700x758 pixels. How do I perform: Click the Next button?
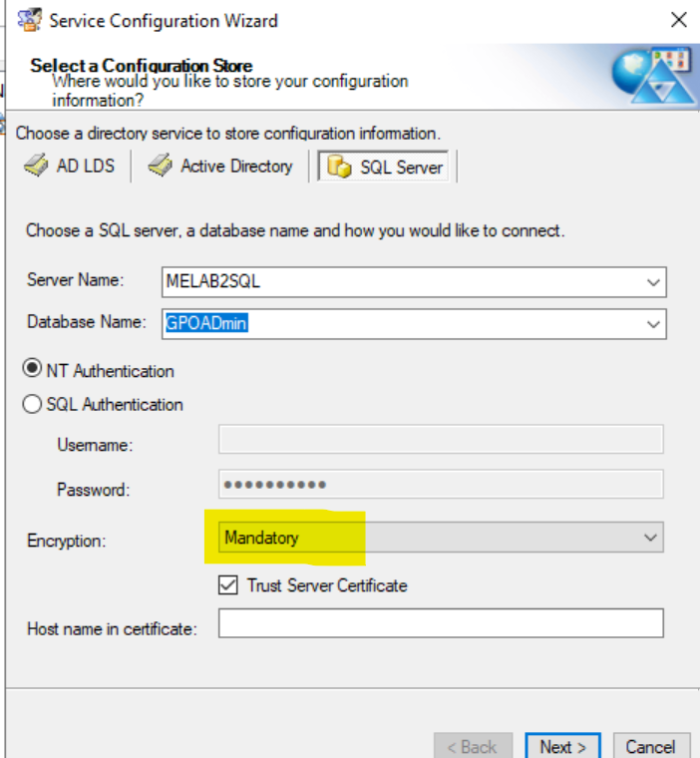pos(562,746)
